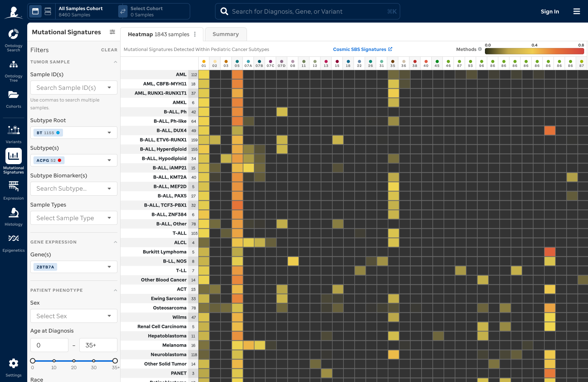Collapse the Gene Expression section
Viewport: 588px width, 382px height.
pyautogui.click(x=115, y=242)
